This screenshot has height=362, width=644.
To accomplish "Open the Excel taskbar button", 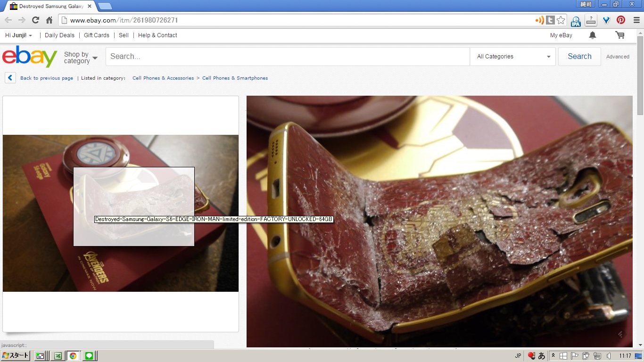I will coord(57,356).
